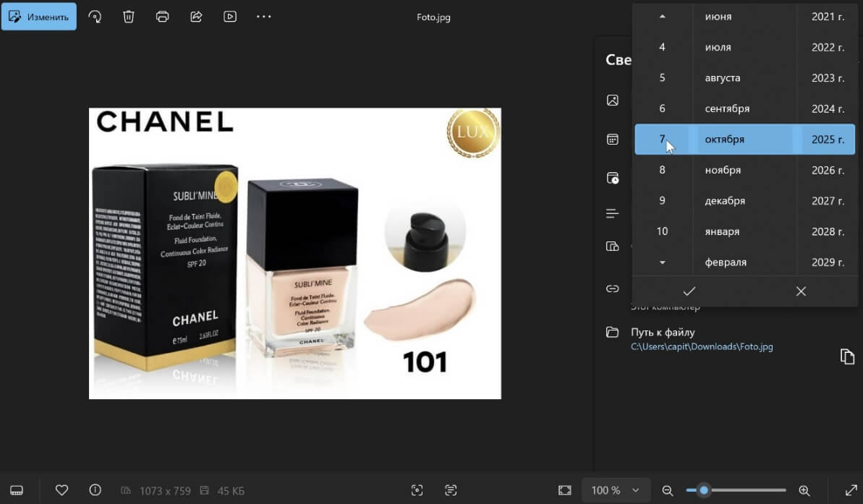The image size is (863, 504).
Task: Open the Downloads\Foto.jpg file path link
Action: 702,347
